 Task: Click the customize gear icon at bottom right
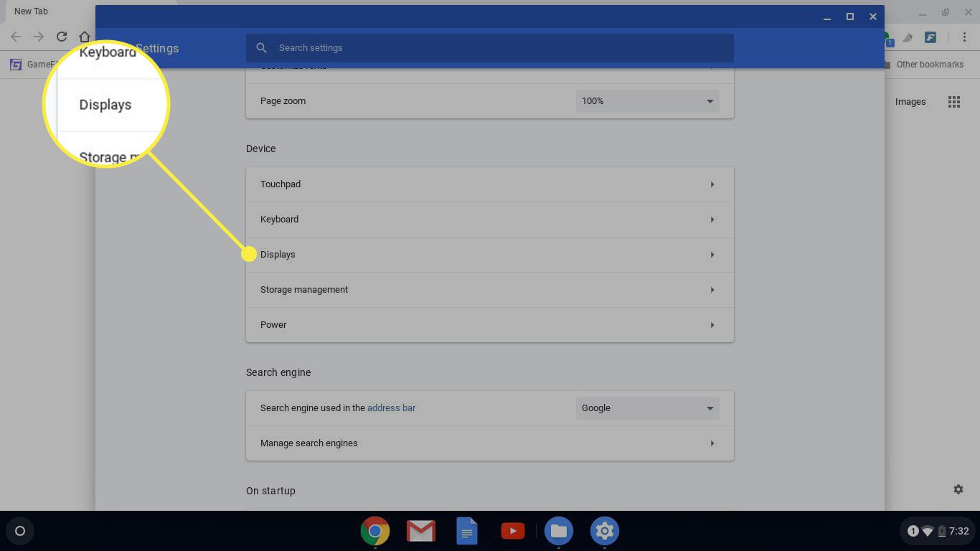tap(958, 489)
